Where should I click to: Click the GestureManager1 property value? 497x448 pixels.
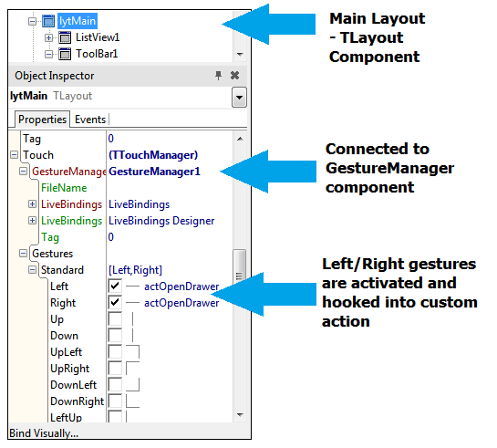154,172
